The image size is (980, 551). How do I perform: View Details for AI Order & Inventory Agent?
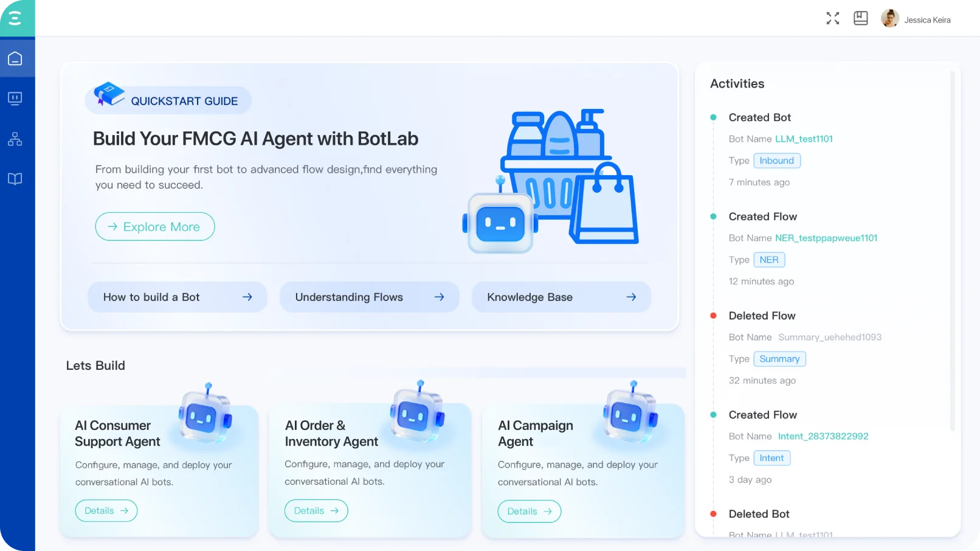point(316,511)
